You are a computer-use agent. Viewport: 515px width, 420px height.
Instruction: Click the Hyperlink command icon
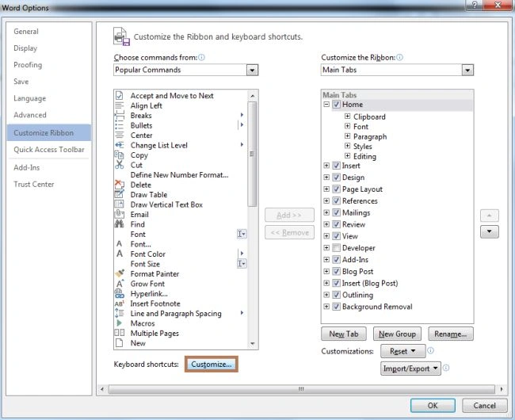119,293
